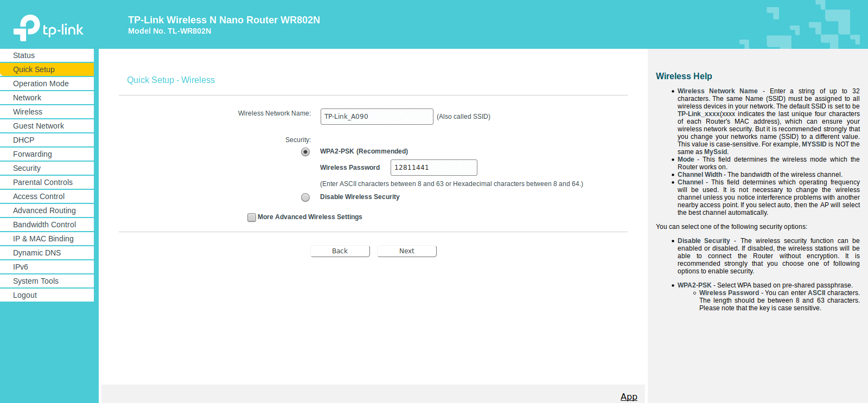Click the Model No. TL-WR802N text
This screenshot has width=868, height=403.
[170, 31]
